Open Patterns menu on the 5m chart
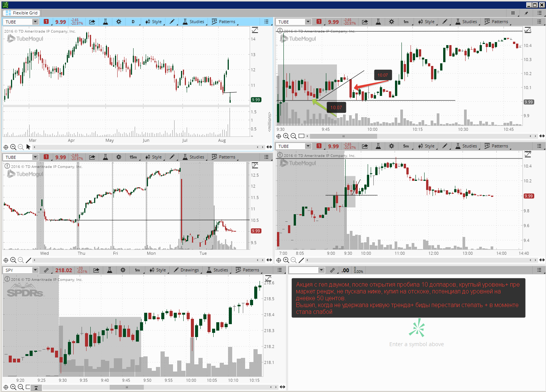546x392 pixels. coord(496,146)
